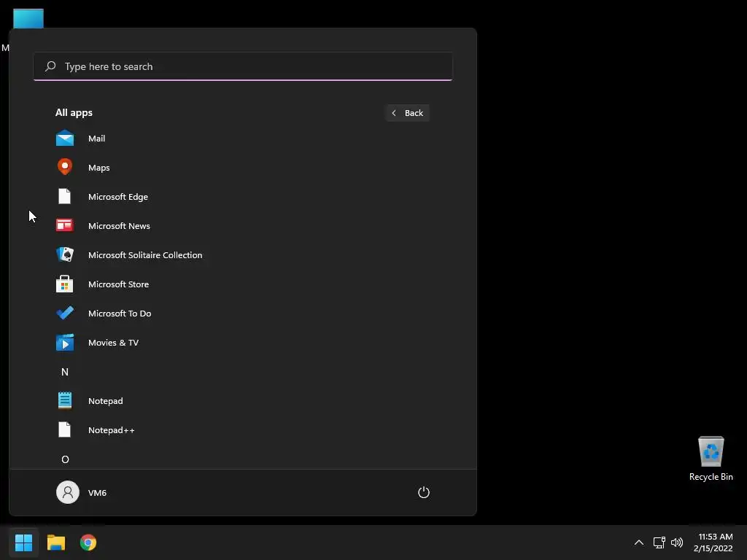This screenshot has height=560, width=747.
Task: Click the Mail app label
Action: click(x=97, y=139)
